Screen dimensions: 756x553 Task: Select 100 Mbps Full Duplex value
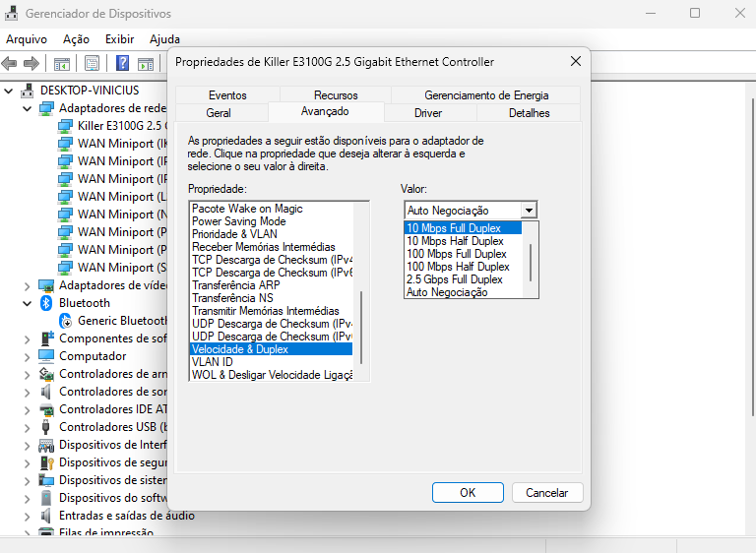[x=464, y=254]
